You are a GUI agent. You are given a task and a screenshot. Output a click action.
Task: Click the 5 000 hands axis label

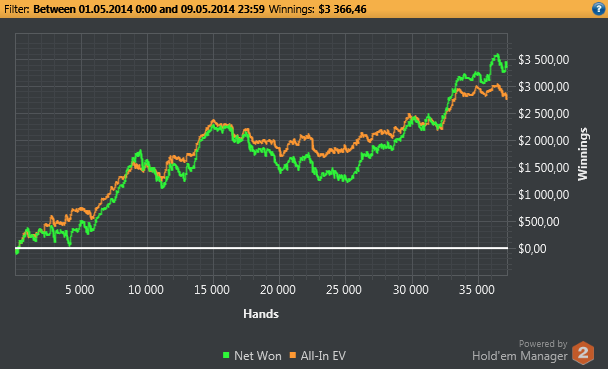click(x=79, y=290)
